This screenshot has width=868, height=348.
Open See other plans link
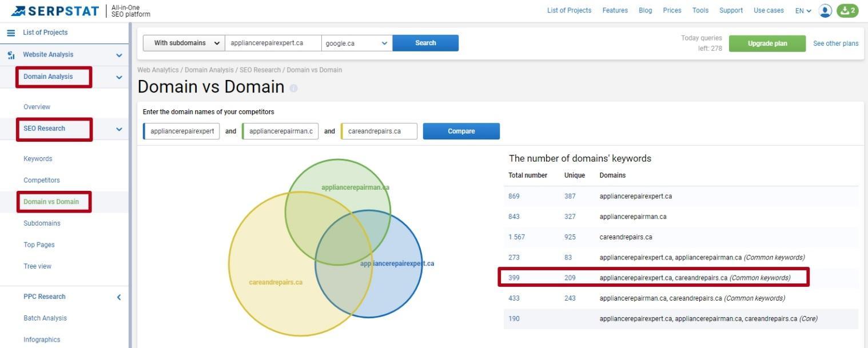point(835,43)
